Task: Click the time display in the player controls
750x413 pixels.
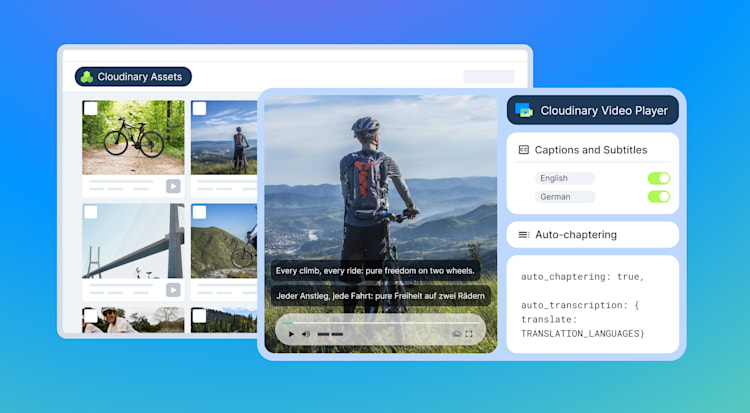Action: point(331,334)
